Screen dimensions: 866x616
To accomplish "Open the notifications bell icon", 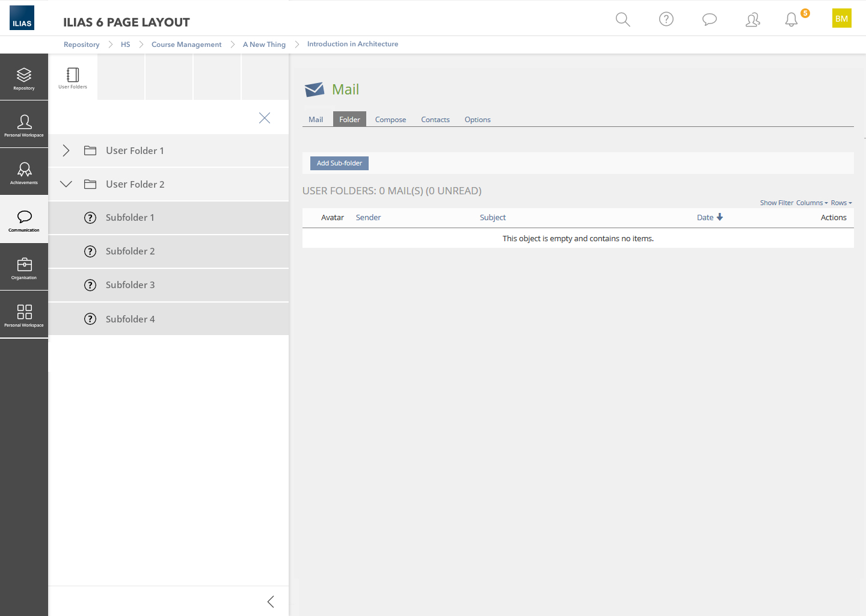I will (791, 20).
